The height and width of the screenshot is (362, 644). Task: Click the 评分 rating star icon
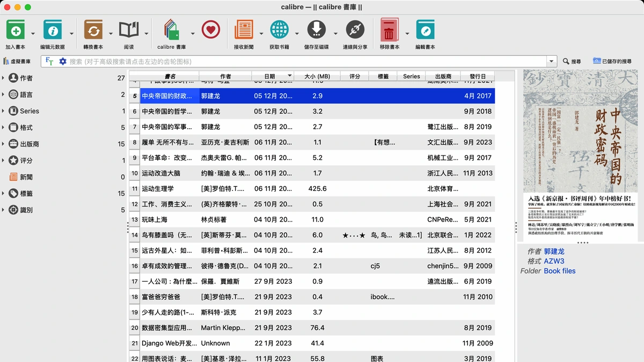[x=13, y=160]
